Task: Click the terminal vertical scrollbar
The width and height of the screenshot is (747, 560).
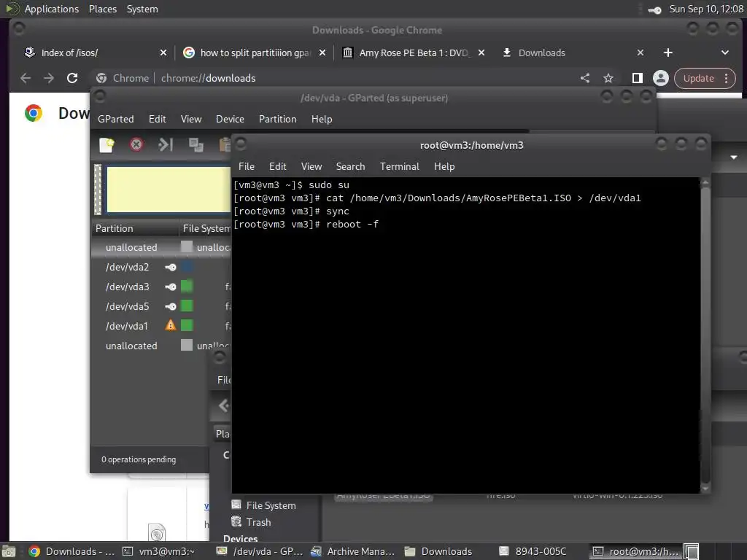Action: (705, 335)
